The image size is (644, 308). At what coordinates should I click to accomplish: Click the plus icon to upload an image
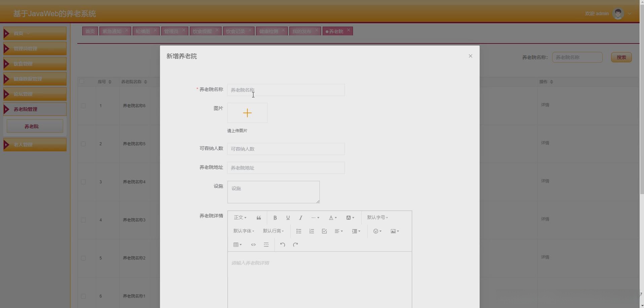coord(247,113)
